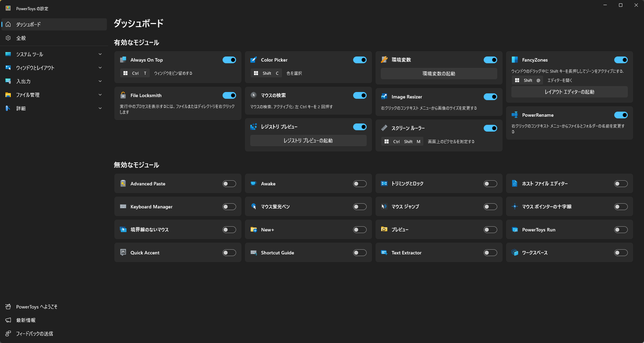Turn off the Color Picker switch
Image resolution: width=644 pixels, height=343 pixels.
pyautogui.click(x=360, y=60)
